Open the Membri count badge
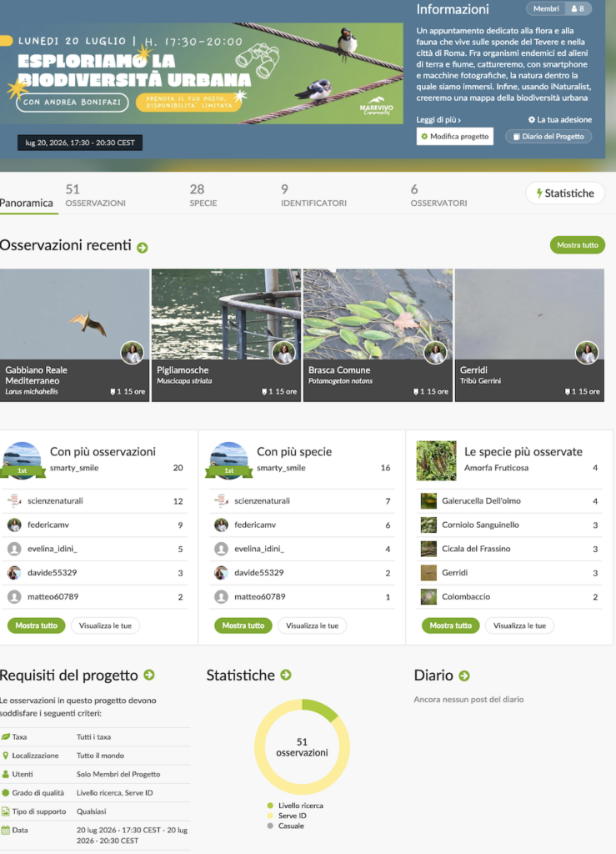 pos(558,8)
